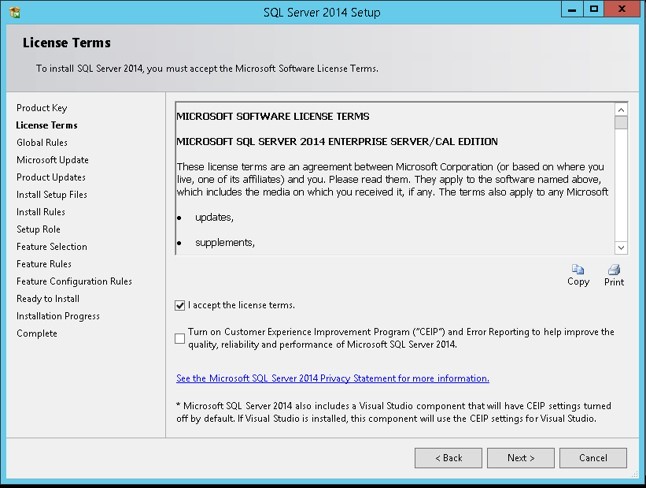
Task: Select Product Key step in sidebar
Action: tap(42, 108)
